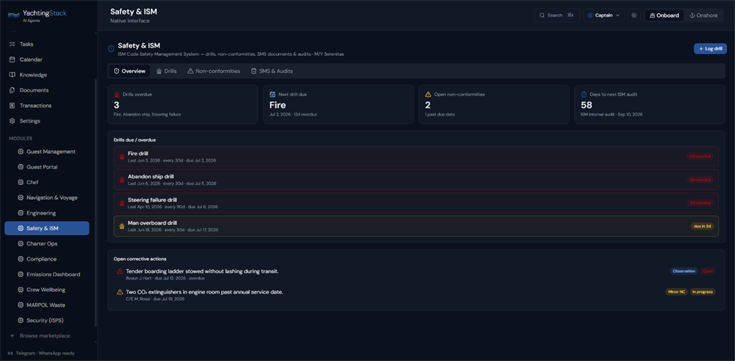Open the Man overboard drill row

(x=416, y=226)
